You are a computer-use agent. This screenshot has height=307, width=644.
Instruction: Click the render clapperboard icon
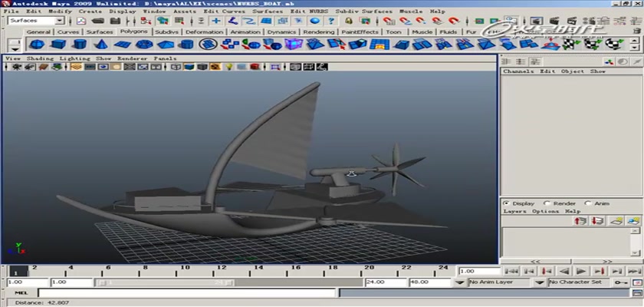click(x=554, y=21)
